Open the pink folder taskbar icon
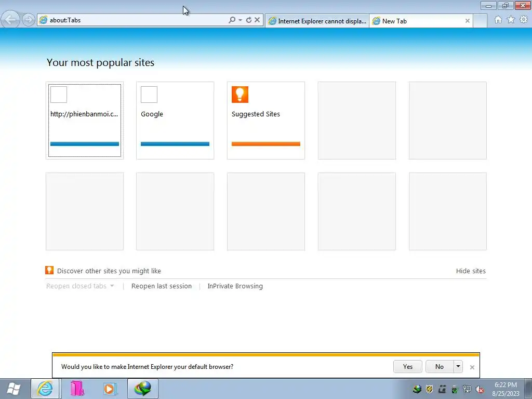Viewport: 532px width, 399px height. coord(77,389)
